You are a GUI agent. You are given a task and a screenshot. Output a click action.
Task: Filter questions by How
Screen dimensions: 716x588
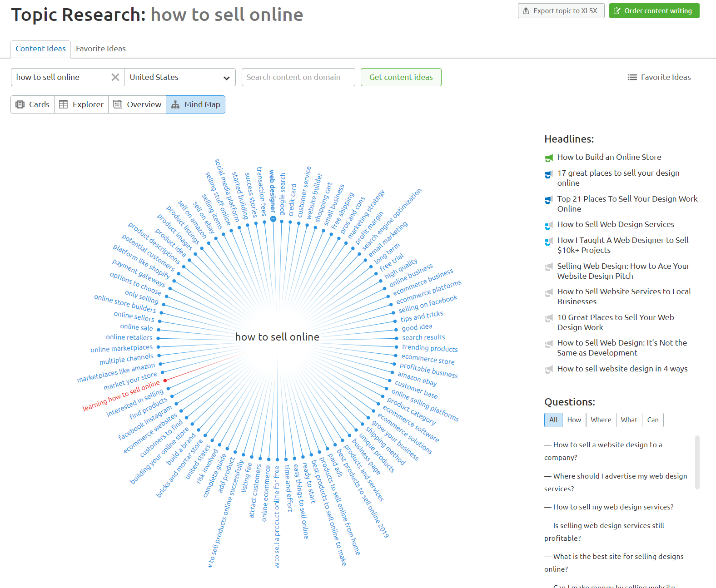(574, 420)
